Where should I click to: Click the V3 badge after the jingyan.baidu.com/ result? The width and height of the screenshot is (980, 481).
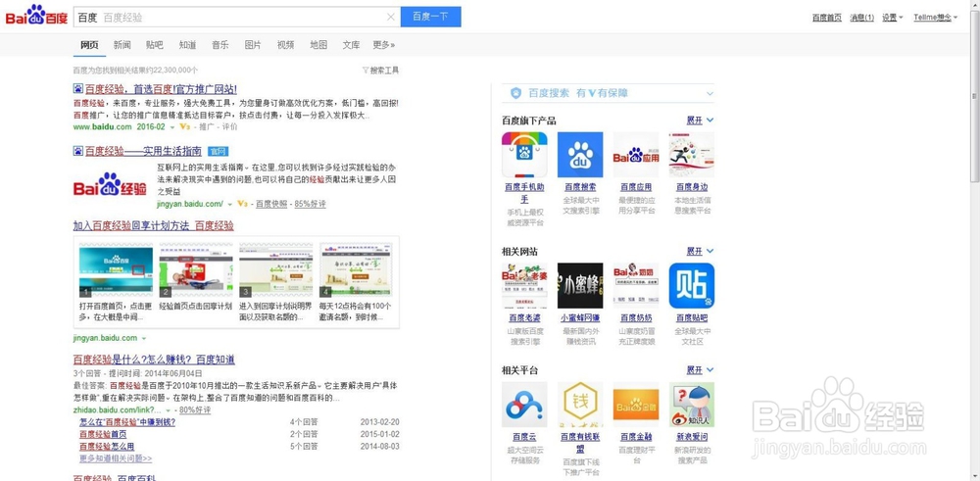[242, 205]
